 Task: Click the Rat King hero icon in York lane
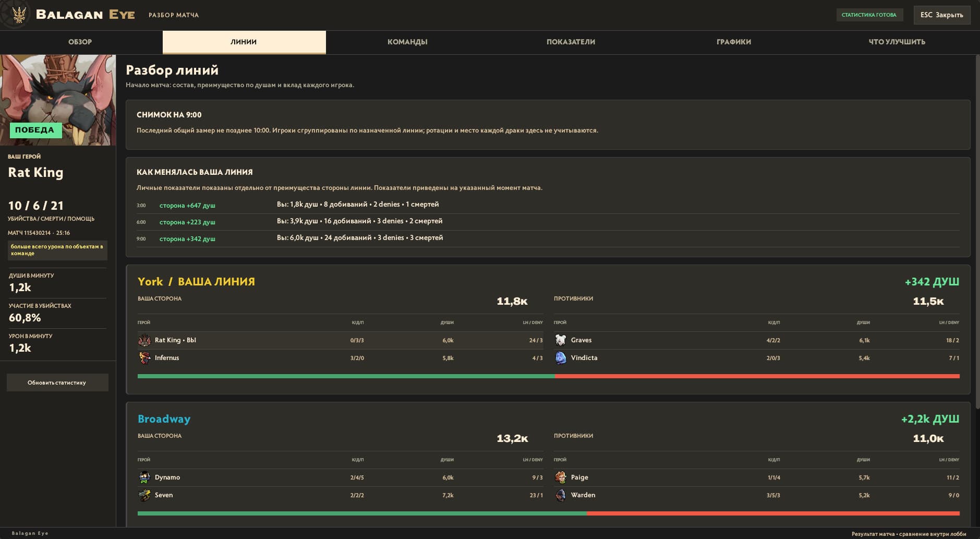[x=144, y=340]
